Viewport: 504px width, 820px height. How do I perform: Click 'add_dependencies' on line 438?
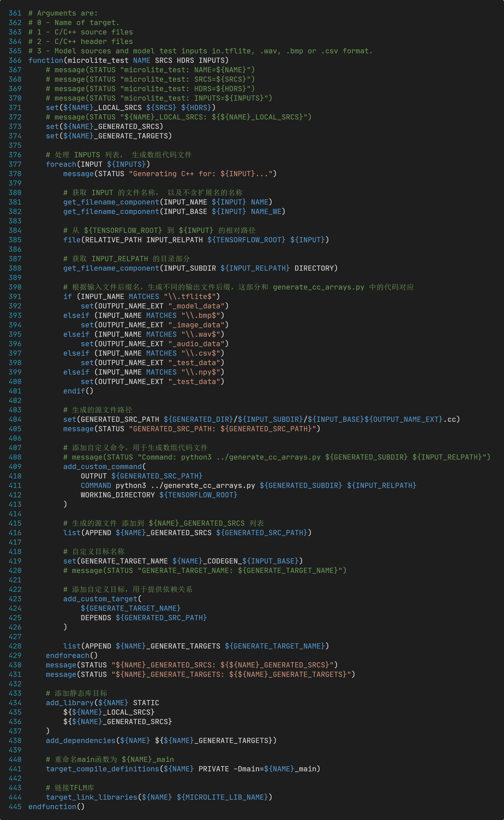coord(81,741)
